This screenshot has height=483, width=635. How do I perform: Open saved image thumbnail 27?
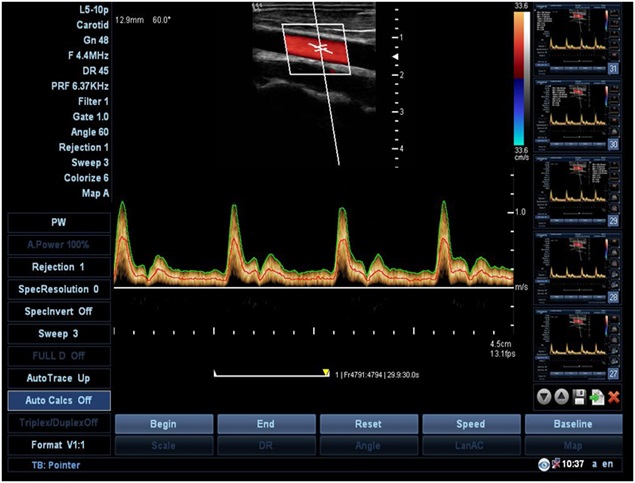point(577,345)
